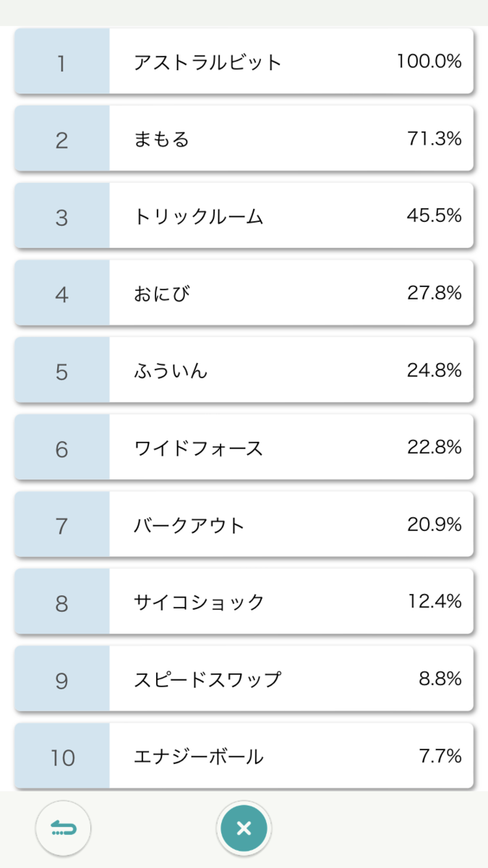Select the アストラルビット row
488x868 pixels.
click(244, 61)
